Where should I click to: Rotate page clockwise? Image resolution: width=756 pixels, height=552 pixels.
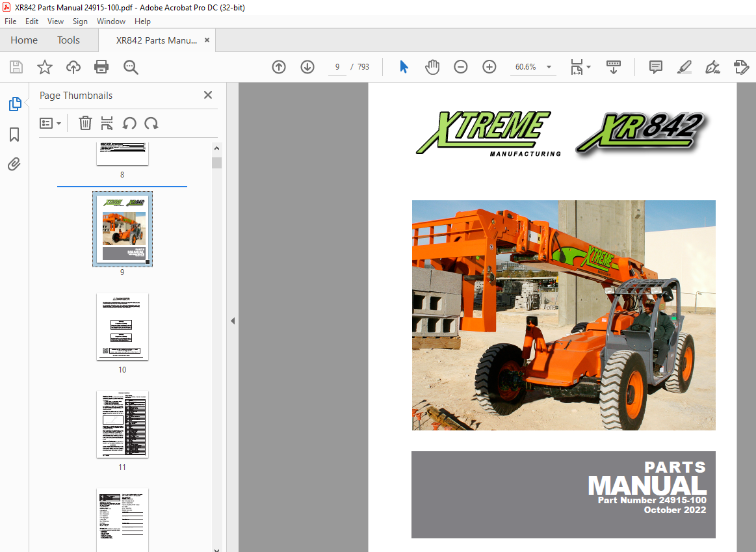[x=151, y=124]
